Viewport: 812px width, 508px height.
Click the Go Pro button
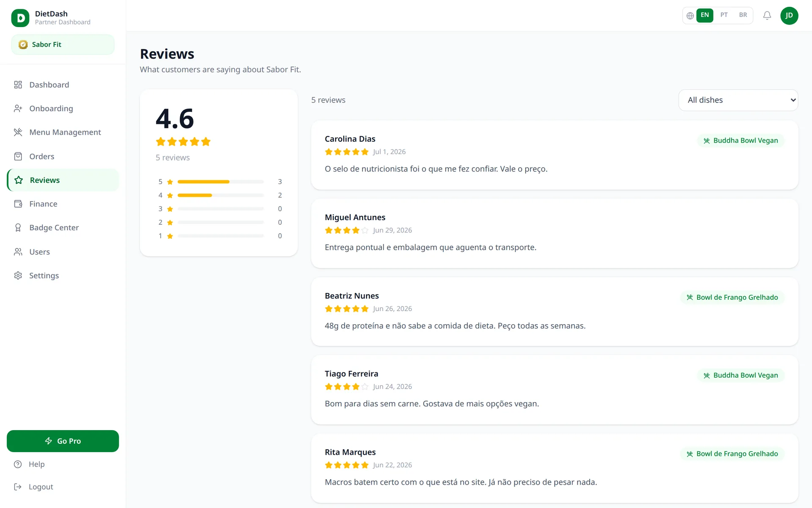click(x=63, y=441)
